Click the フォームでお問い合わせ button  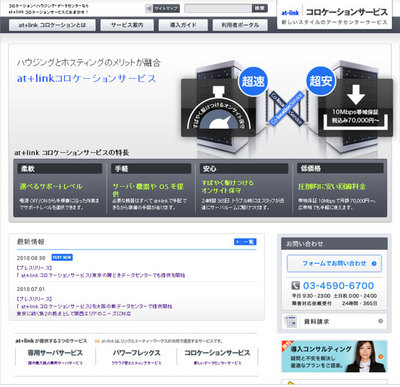pos(334,264)
